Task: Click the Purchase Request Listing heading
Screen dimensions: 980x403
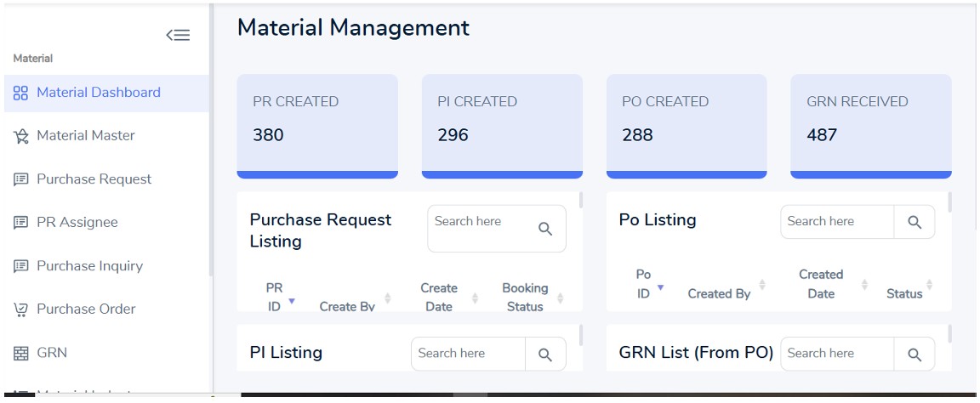Action: tap(321, 230)
